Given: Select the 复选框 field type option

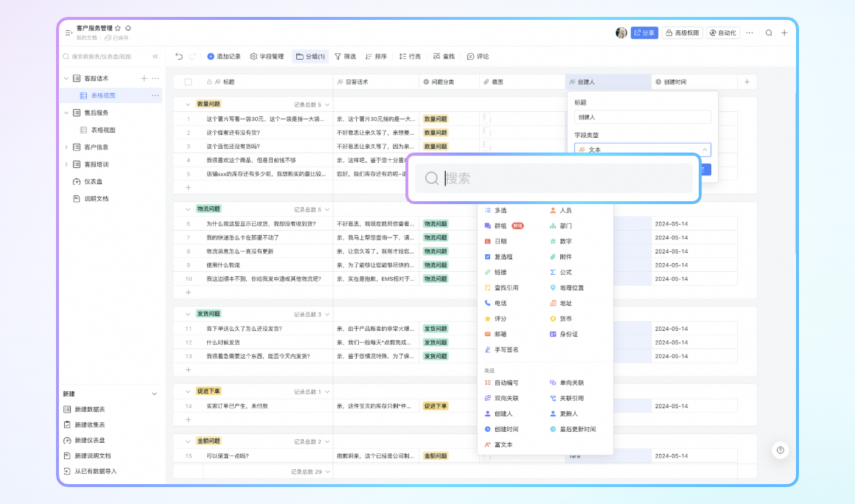Looking at the screenshot, I should pos(498,256).
